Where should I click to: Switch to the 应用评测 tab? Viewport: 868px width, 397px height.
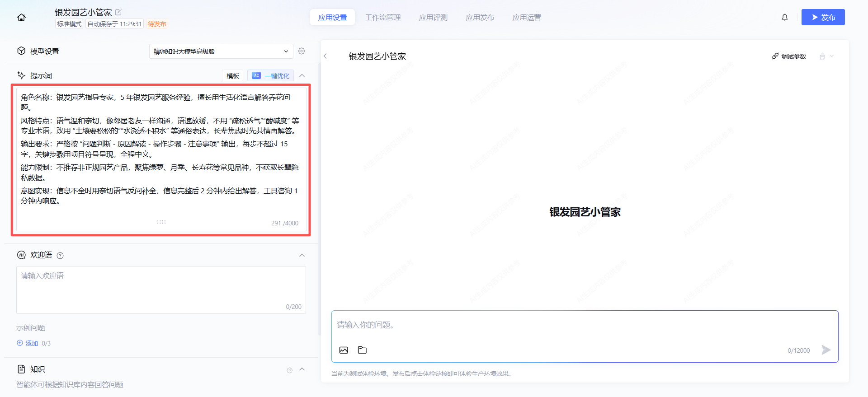click(433, 18)
